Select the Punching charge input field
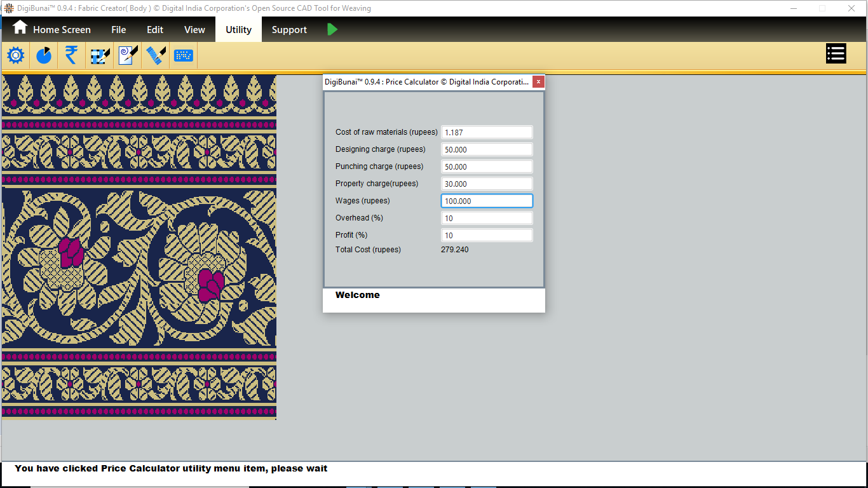 (x=487, y=166)
